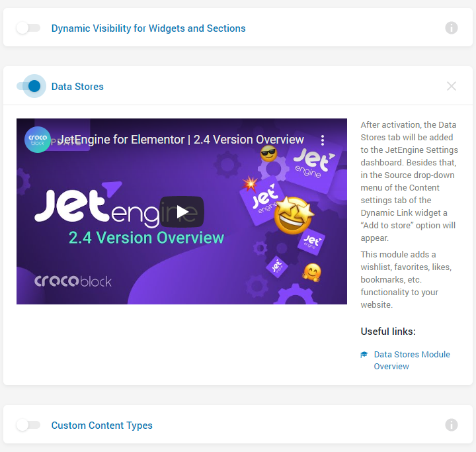Image resolution: width=476 pixels, height=452 pixels.
Task: Expand Dynamic Visibility for Widgets and Sections
Action: click(x=148, y=28)
